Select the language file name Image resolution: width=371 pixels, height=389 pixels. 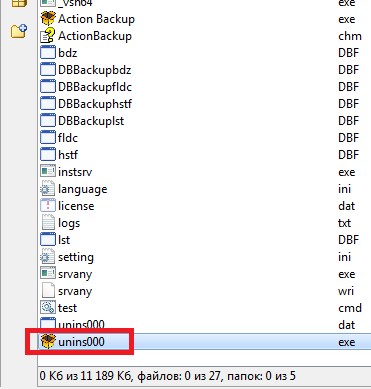tap(82, 189)
